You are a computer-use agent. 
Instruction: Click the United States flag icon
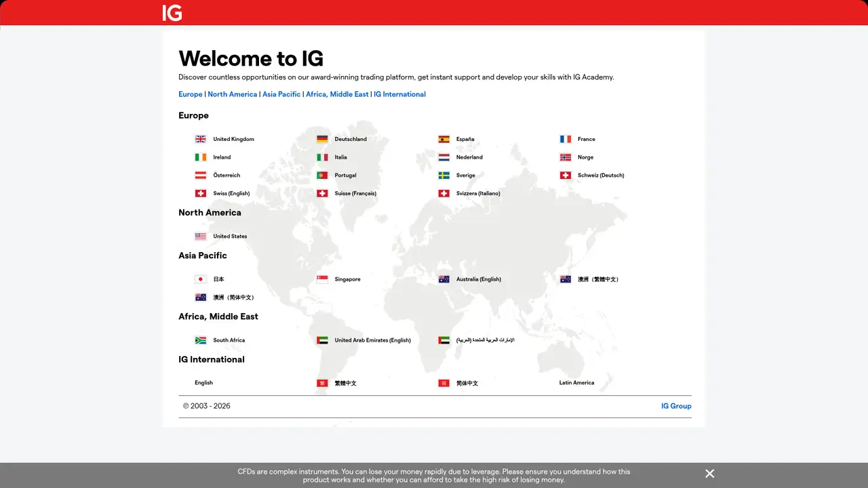(x=201, y=237)
